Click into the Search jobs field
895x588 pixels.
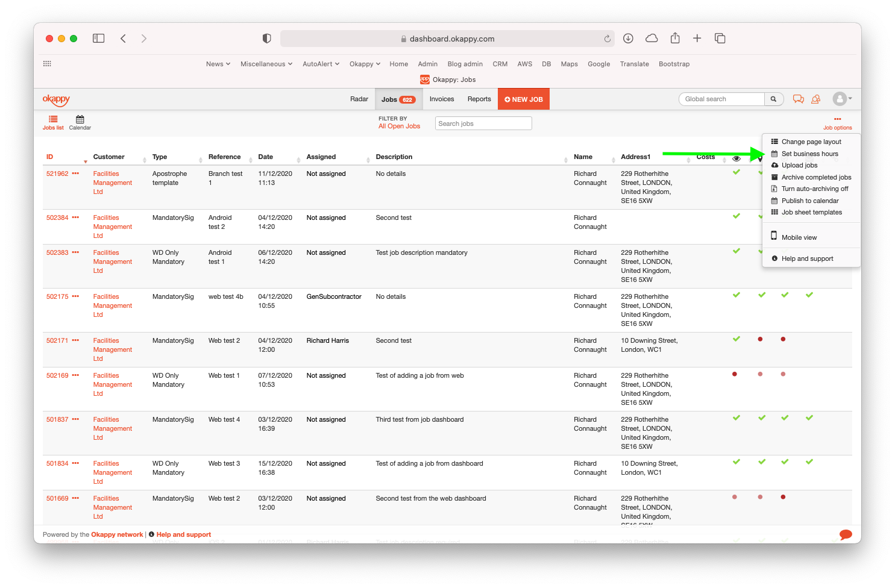483,124
